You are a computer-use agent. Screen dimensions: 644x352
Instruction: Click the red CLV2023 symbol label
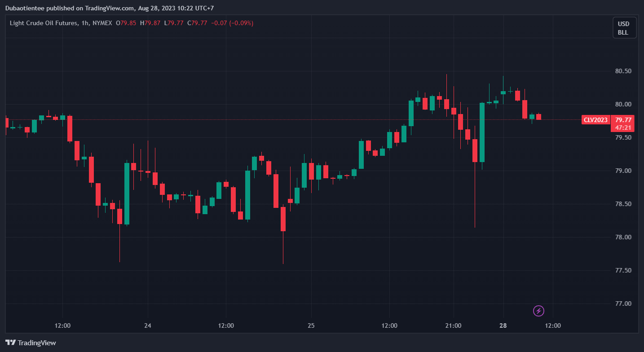point(595,120)
